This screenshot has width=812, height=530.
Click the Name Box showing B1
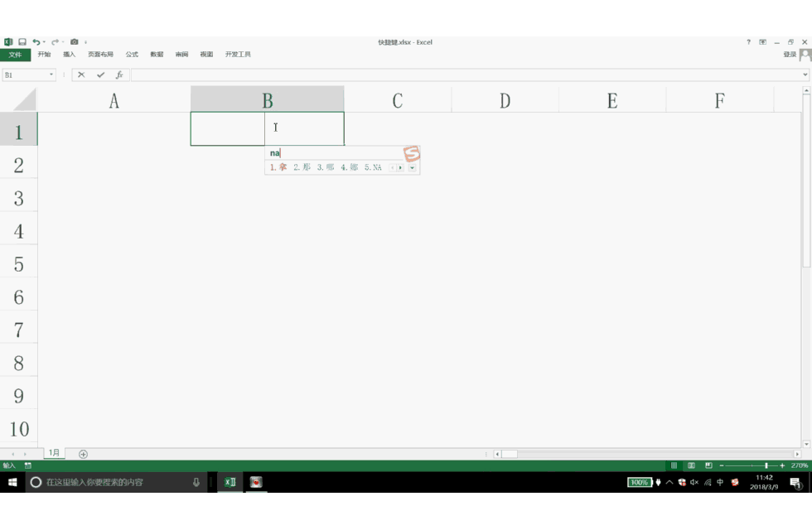click(x=24, y=75)
